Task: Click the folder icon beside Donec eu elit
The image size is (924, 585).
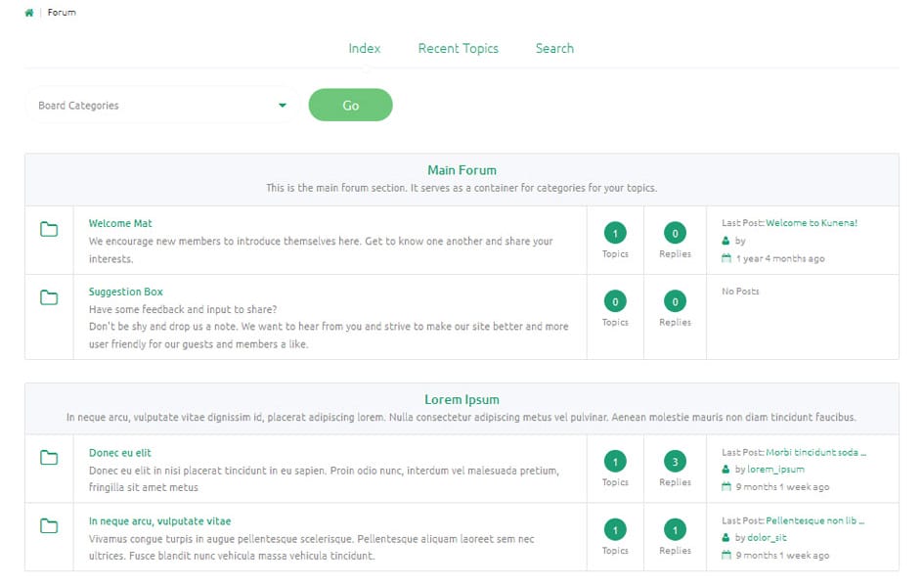Action: click(x=49, y=458)
